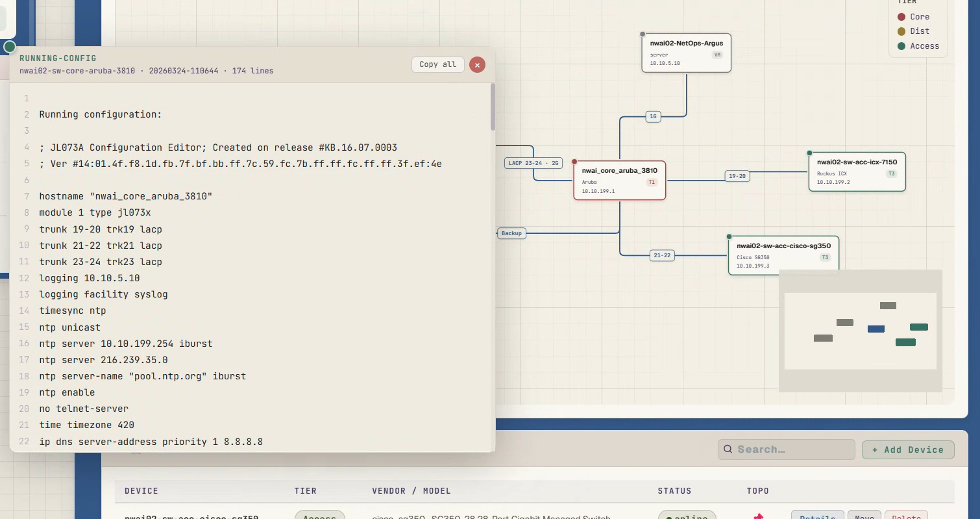
Task: Click config line 'ntp server 10.10.199.254 iburst'
Action: click(126, 344)
